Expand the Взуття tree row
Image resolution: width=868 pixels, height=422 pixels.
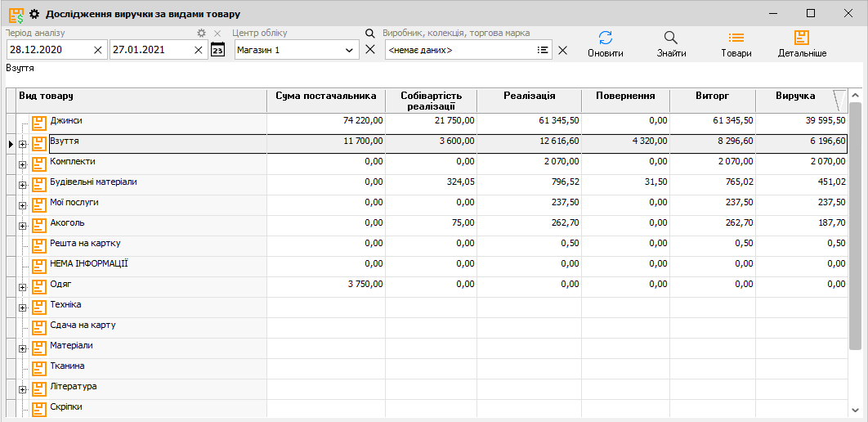coord(23,144)
